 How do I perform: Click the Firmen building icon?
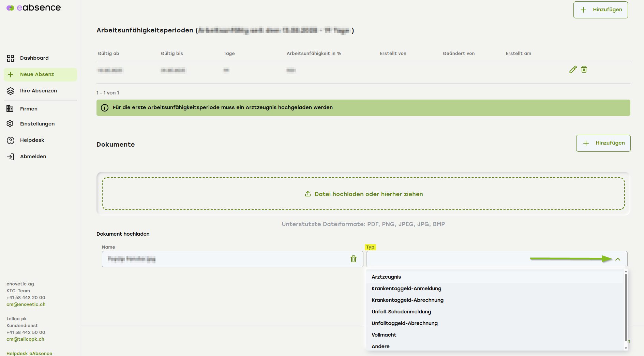pos(10,109)
